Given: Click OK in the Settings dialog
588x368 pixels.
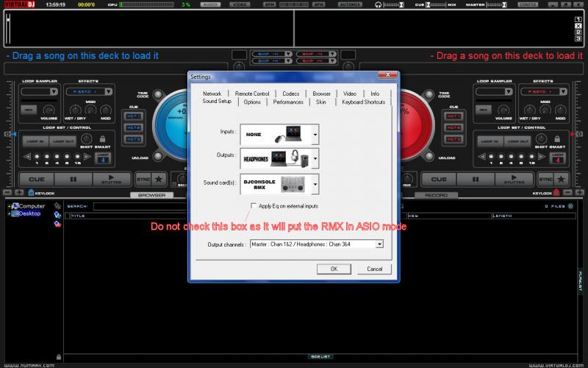Looking at the screenshot, I should [x=334, y=269].
